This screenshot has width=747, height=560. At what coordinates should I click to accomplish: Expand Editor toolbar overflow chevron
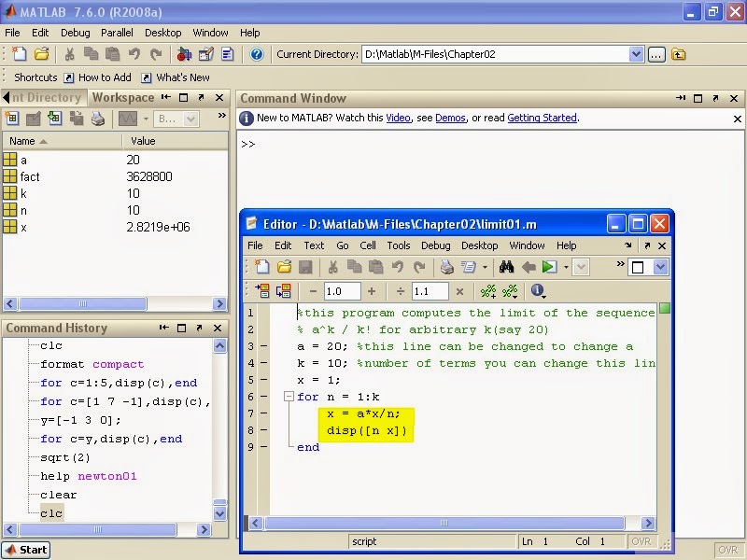tap(620, 263)
